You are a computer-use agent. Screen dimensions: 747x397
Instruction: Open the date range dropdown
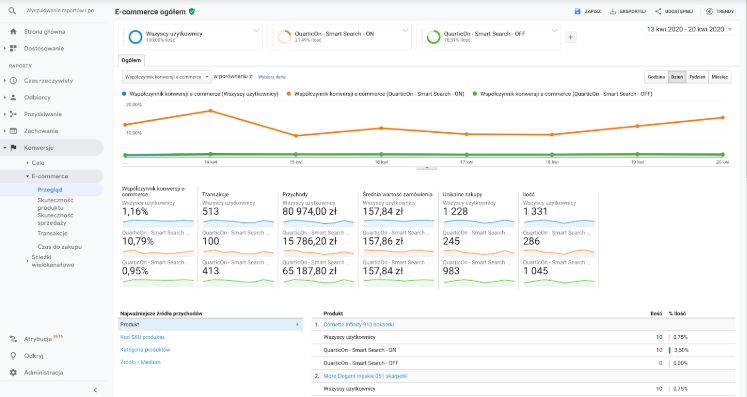[x=689, y=30]
